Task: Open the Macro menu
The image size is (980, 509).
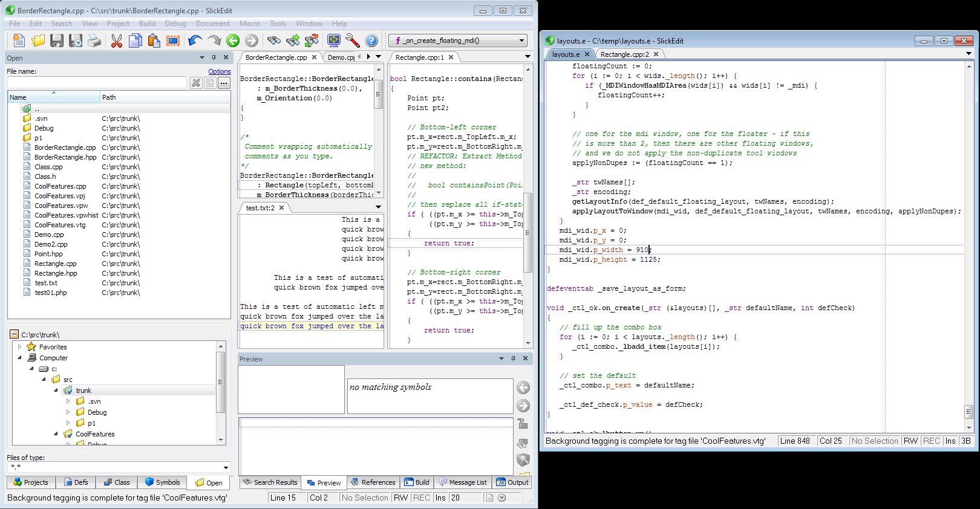Action: coord(249,24)
